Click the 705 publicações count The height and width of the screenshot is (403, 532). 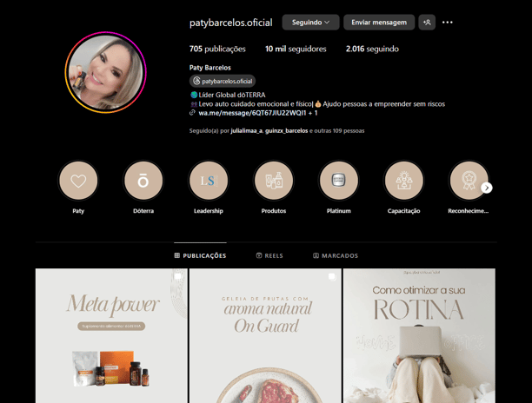click(217, 50)
